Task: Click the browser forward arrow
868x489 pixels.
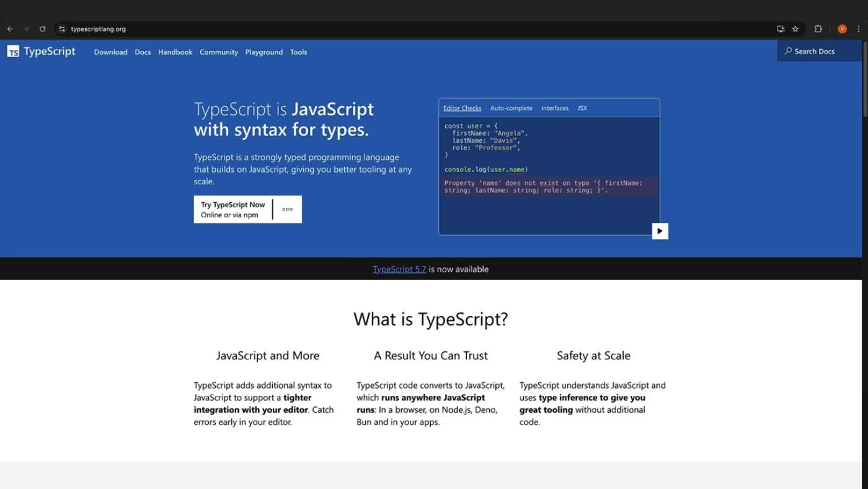Action: pyautogui.click(x=26, y=29)
